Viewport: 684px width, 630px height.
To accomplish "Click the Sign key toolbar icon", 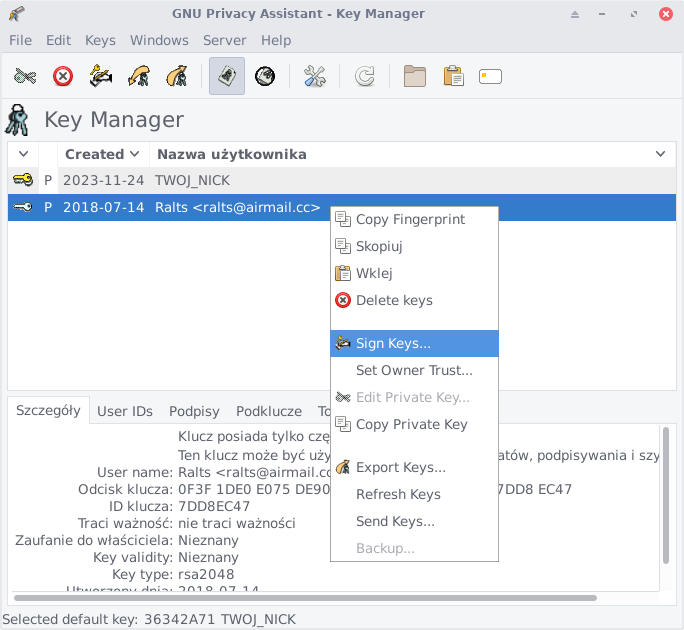I will (100, 76).
